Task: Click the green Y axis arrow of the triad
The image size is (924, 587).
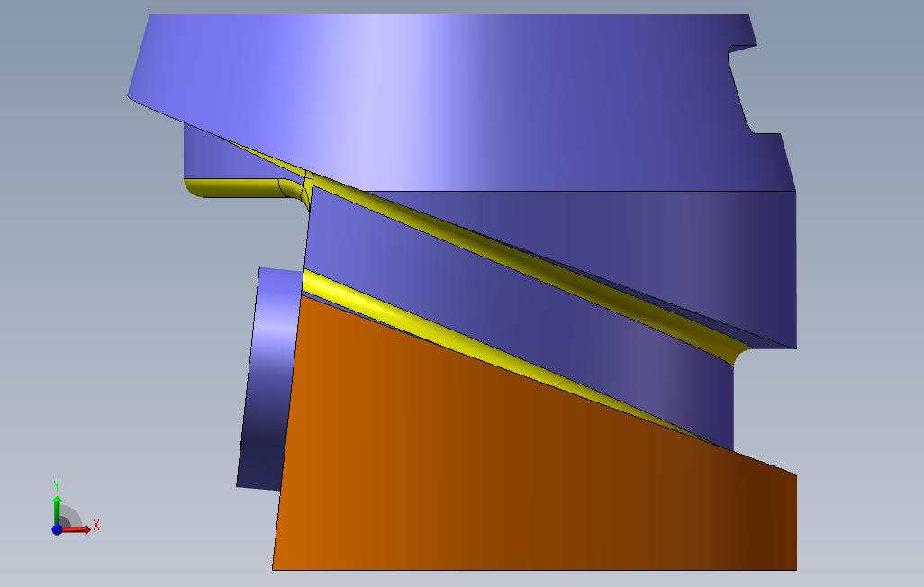Action: [57, 510]
